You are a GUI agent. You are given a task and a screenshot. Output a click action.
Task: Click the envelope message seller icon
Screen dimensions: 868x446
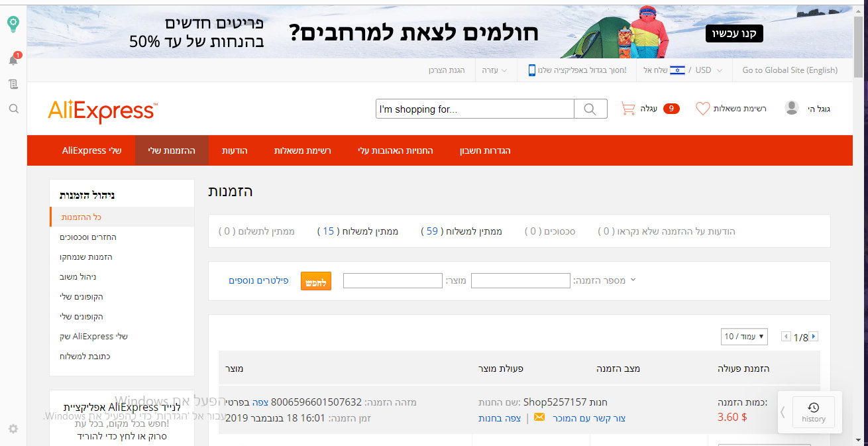click(x=539, y=418)
